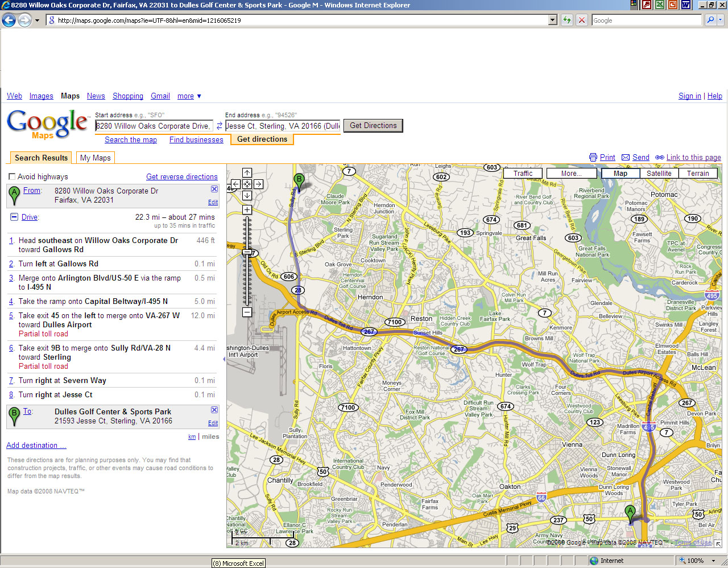Screen dimensions: 728x568
Task: Click the zoom out minus button on map
Action: tap(247, 312)
